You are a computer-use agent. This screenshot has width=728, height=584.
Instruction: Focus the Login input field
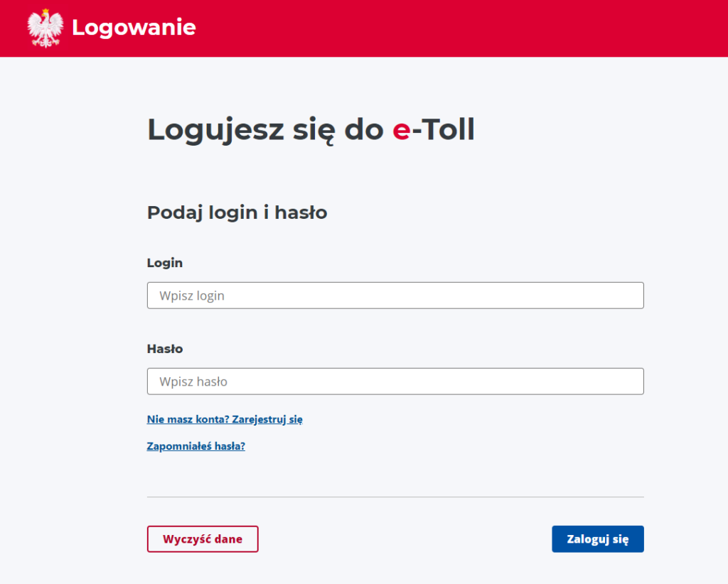point(395,296)
